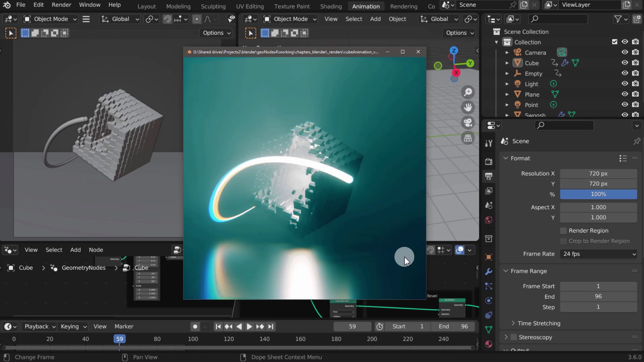
Task: Expand the Camera tree item
Action: coord(507,53)
